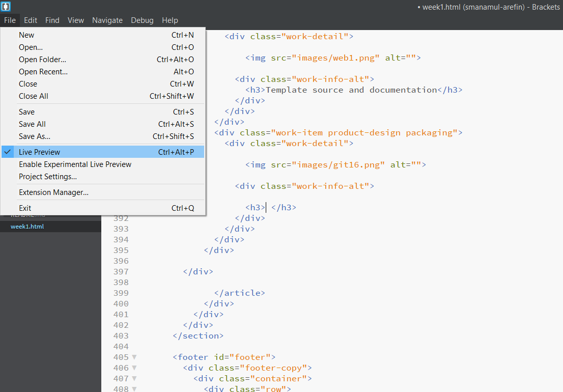Click Save All menu item
The width and height of the screenshot is (563, 392).
(32, 124)
